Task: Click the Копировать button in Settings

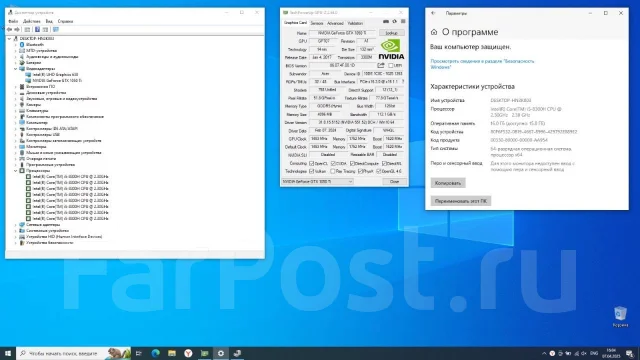Action: point(448,183)
